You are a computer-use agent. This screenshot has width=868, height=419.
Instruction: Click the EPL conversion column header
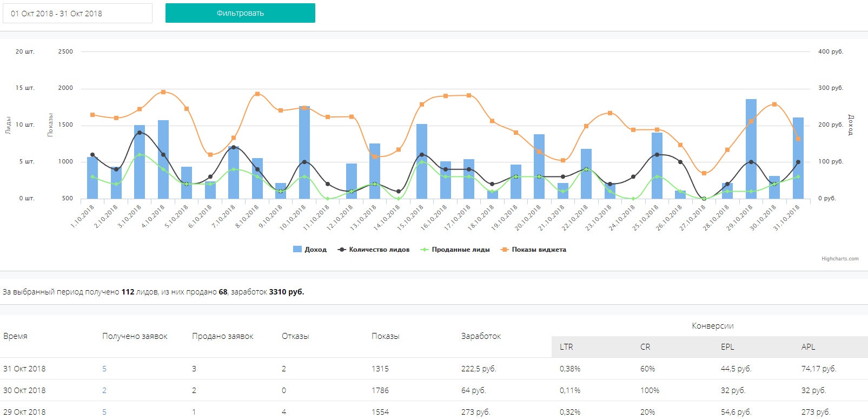pos(727,347)
